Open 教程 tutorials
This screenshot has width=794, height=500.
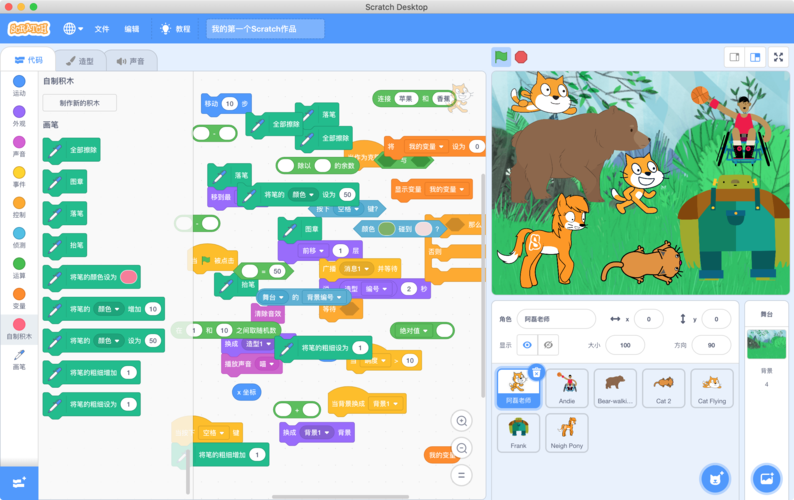click(175, 29)
